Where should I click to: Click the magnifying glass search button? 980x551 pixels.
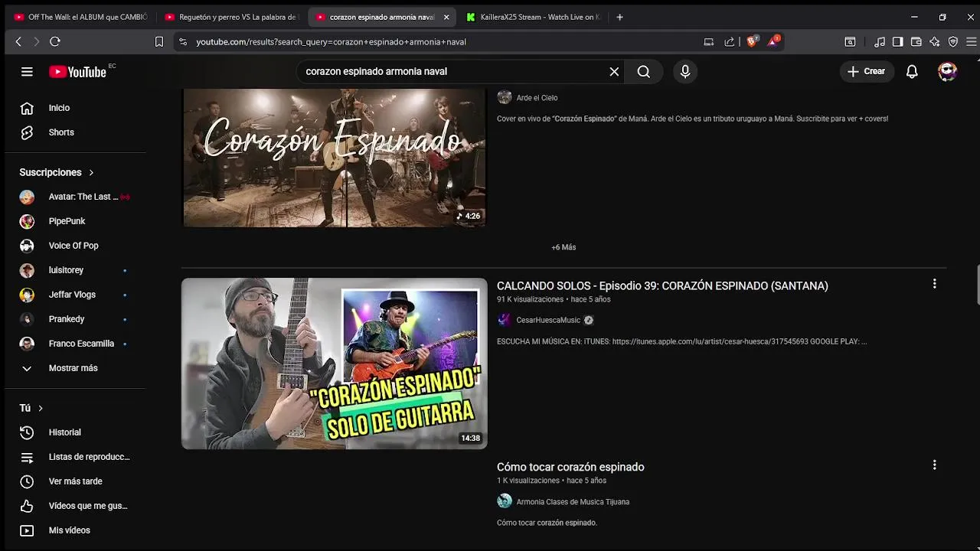643,71
